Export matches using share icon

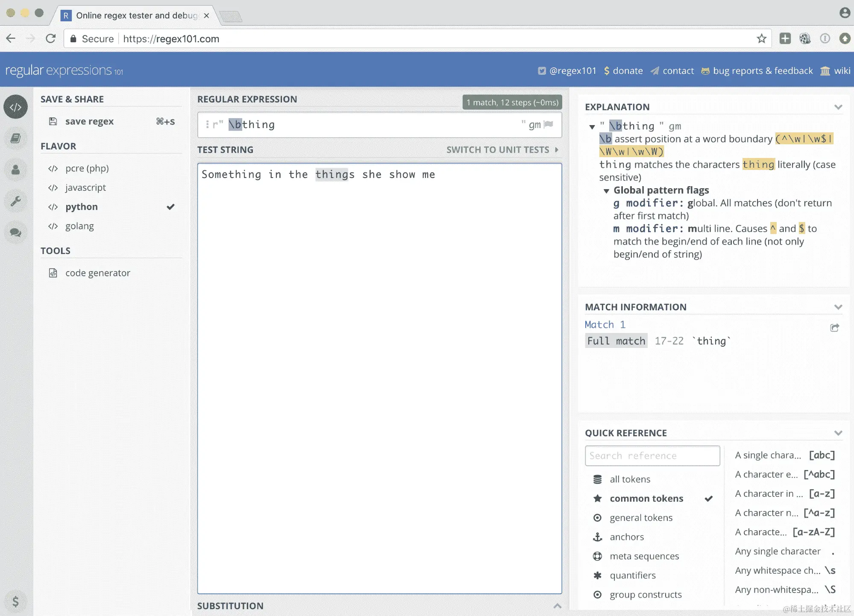pyautogui.click(x=834, y=328)
